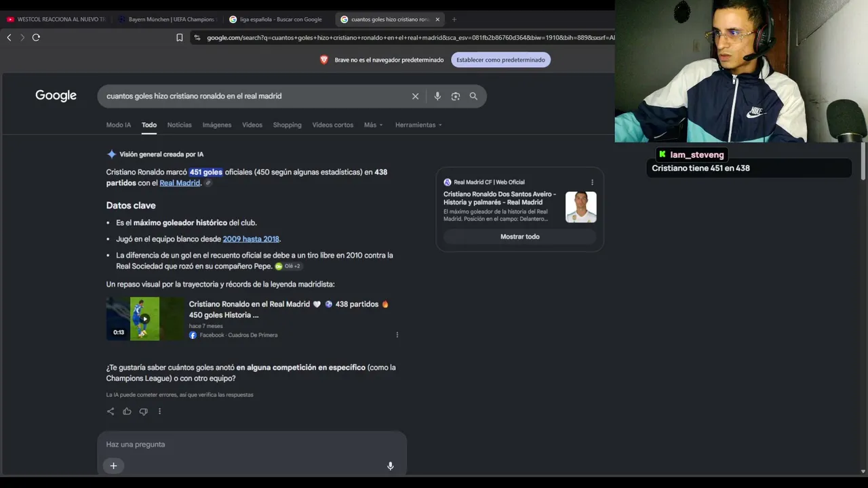This screenshot has width=868, height=488.
Task: Switch to the liga española search tab
Action: click(x=278, y=20)
